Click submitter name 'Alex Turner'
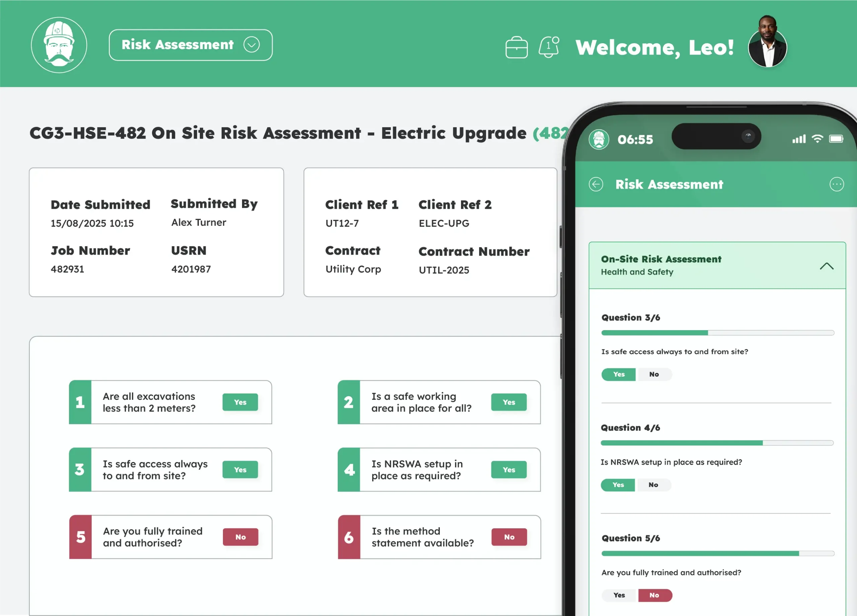Viewport: 857px width, 616px height. point(199,222)
